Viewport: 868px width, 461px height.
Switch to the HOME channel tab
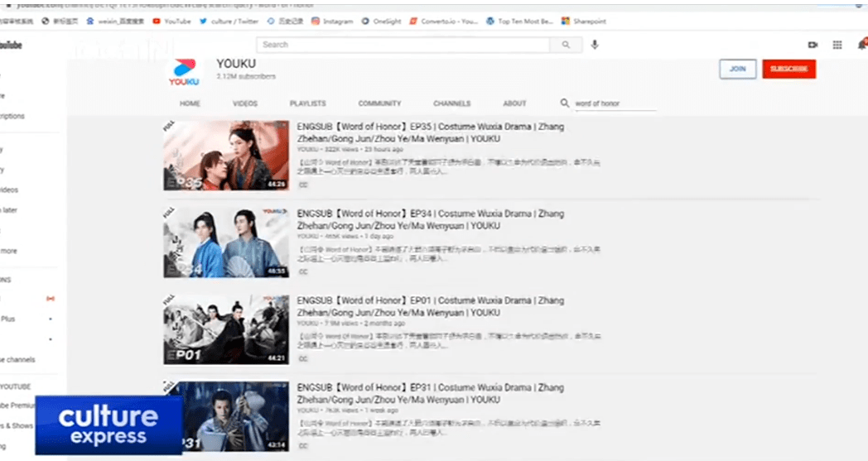[x=190, y=103]
